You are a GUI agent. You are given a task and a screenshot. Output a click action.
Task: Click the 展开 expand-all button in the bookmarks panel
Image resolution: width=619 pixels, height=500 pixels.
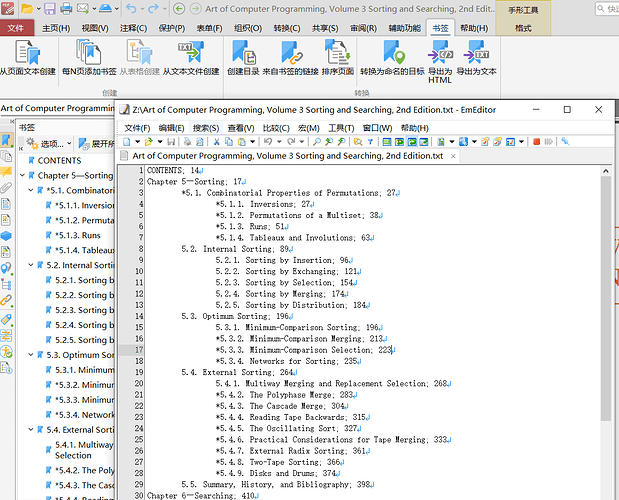(x=96, y=144)
